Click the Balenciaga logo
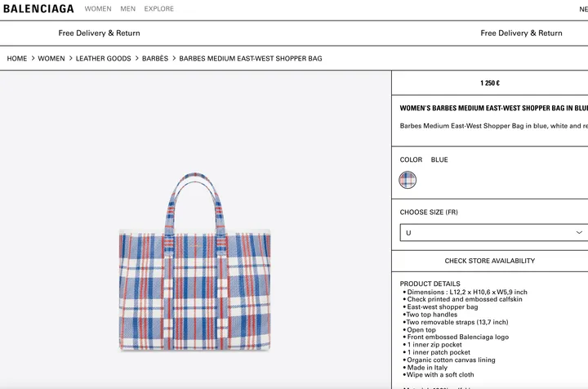588x389 pixels. point(38,9)
